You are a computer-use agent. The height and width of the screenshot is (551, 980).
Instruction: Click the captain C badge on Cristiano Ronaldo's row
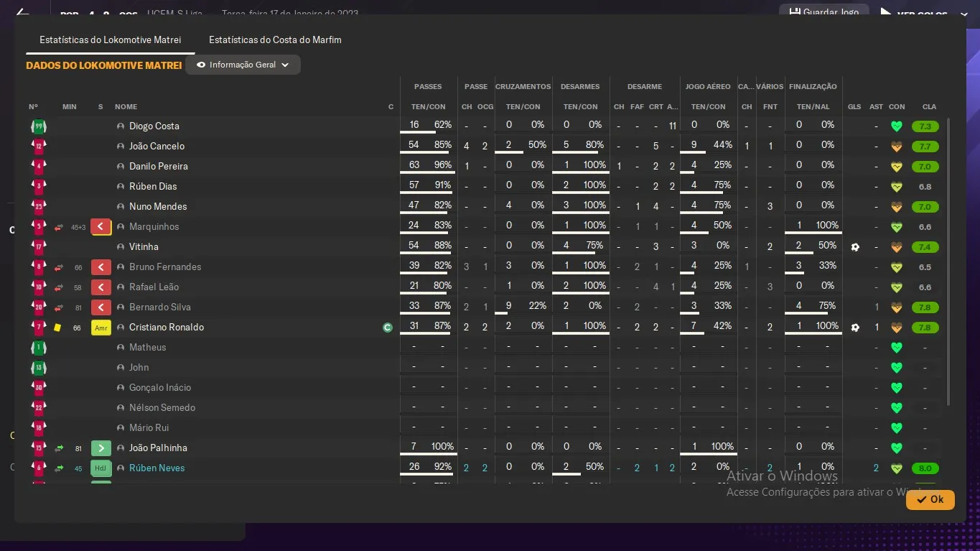(x=388, y=328)
